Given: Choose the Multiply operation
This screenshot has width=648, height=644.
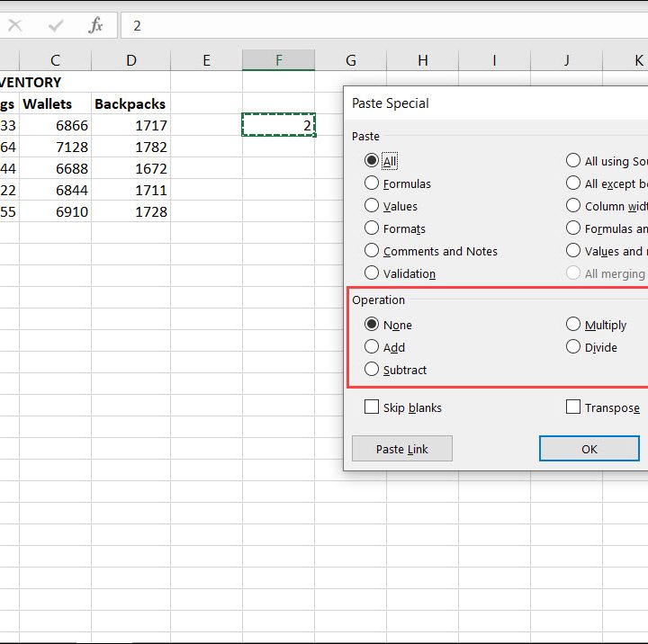Looking at the screenshot, I should point(573,325).
